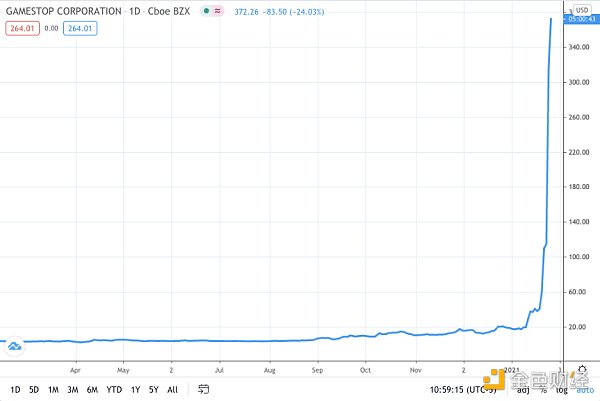Show the 5Y time range

pyautogui.click(x=152, y=388)
